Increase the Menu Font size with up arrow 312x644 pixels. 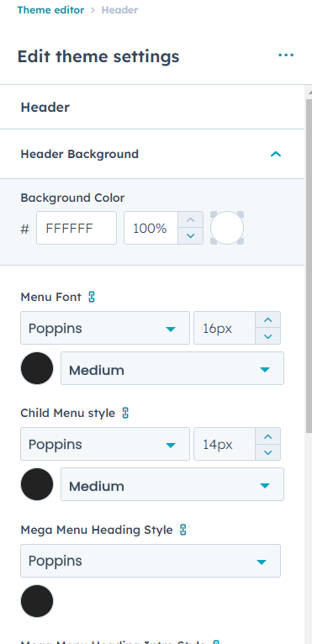[x=268, y=320]
